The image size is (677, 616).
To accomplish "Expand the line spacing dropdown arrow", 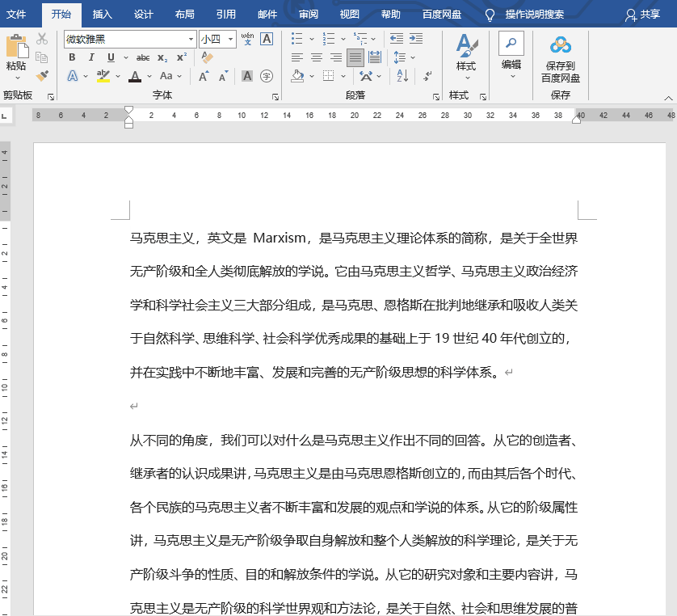I will point(413,57).
